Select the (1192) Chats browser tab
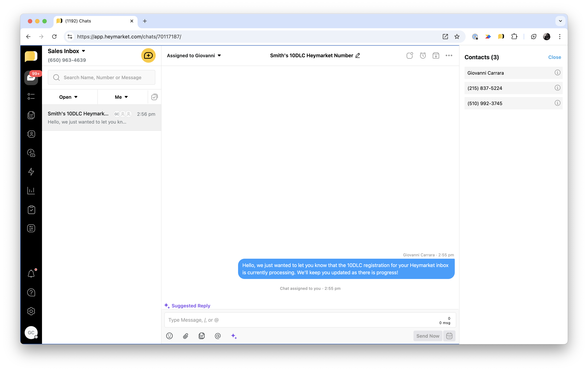This screenshot has width=588, height=371. (x=95, y=21)
